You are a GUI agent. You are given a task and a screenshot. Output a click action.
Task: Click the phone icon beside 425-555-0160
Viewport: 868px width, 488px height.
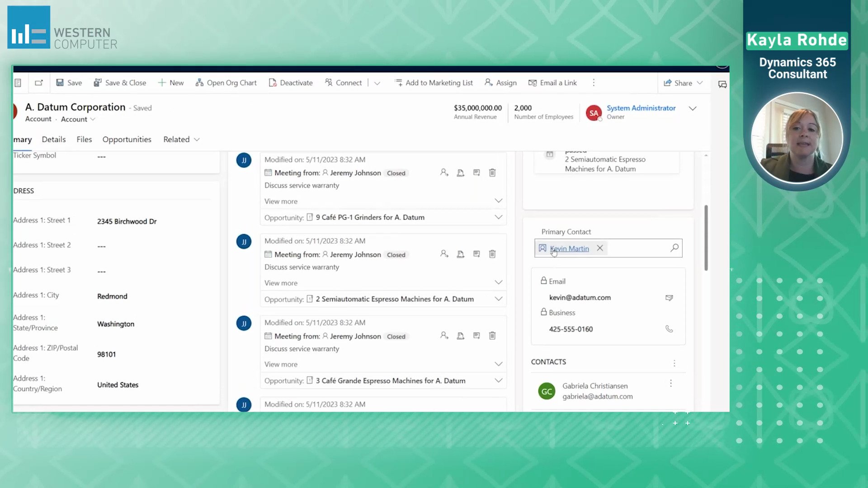(669, 329)
